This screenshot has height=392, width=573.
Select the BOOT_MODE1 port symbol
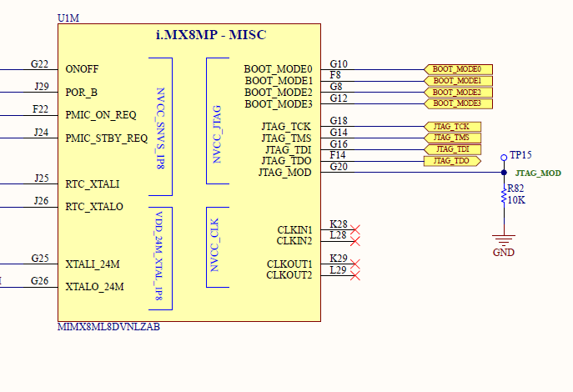pos(458,81)
